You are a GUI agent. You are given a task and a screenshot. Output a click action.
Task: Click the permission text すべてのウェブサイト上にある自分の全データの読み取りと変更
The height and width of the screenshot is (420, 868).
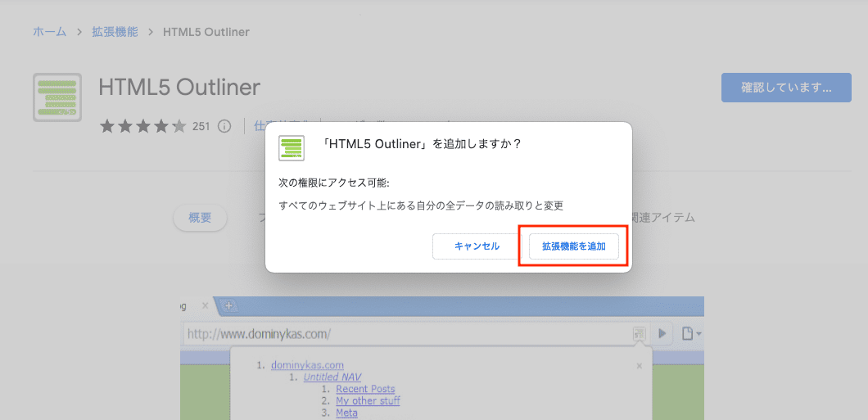(421, 205)
